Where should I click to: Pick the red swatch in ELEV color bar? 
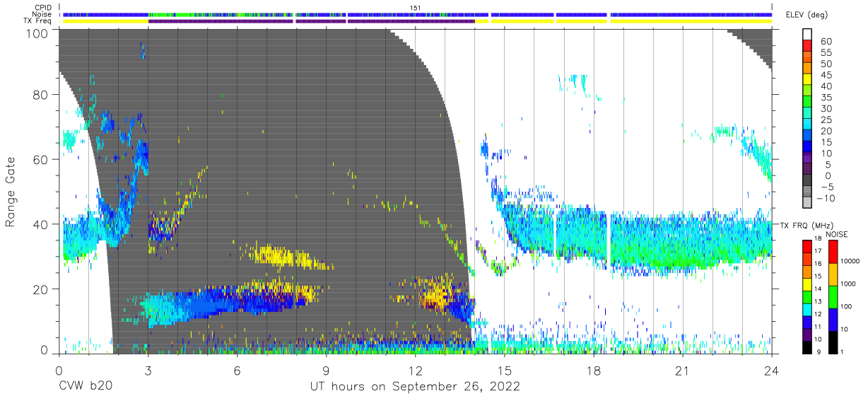(807, 47)
